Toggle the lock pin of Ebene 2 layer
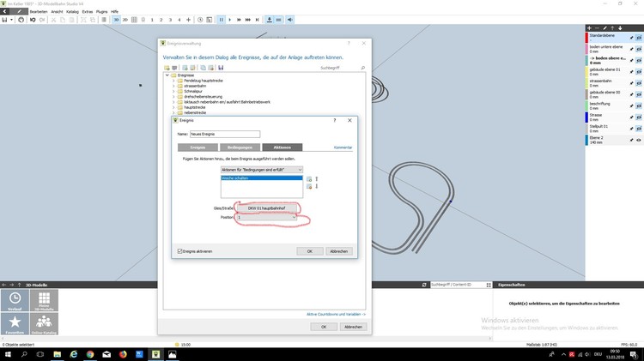Screen dimensions: 644x361 tap(632, 140)
